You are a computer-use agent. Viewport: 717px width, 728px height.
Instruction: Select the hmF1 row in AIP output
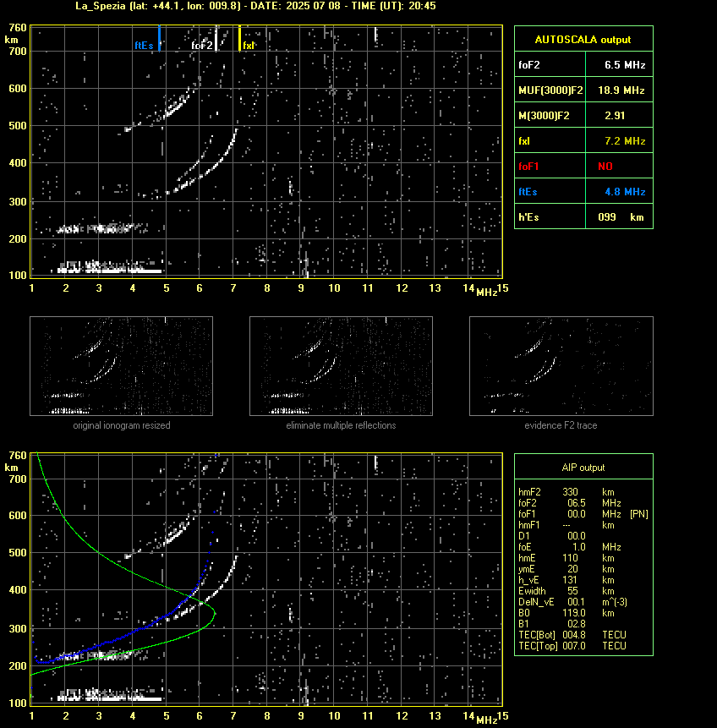pos(566,526)
